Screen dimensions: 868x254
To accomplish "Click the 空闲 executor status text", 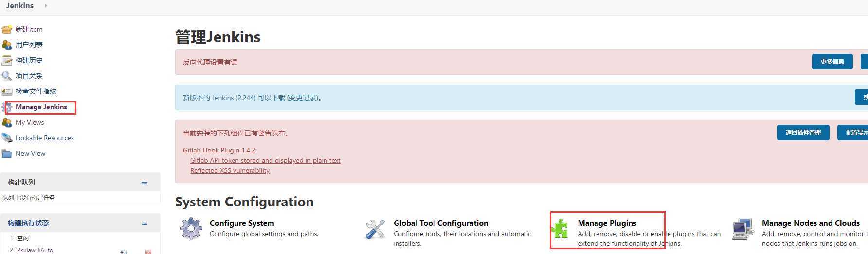I will pos(23,238).
